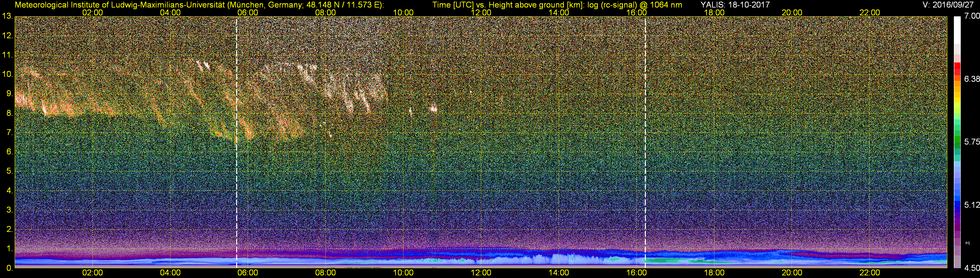Click the 10 km height axis label
980x278 pixels.
pyautogui.click(x=7, y=74)
